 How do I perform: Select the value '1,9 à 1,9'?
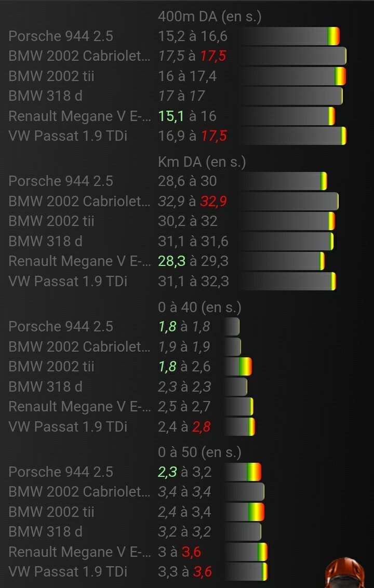(184, 347)
